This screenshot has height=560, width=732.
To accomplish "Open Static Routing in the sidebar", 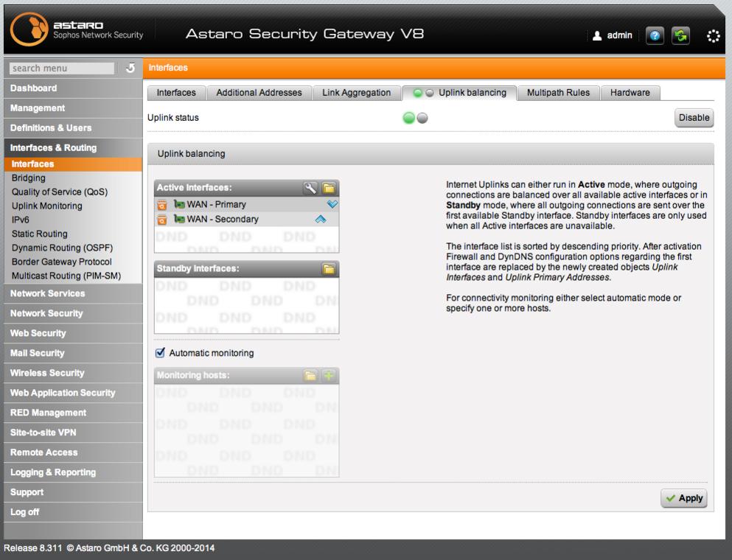I will pos(40,234).
